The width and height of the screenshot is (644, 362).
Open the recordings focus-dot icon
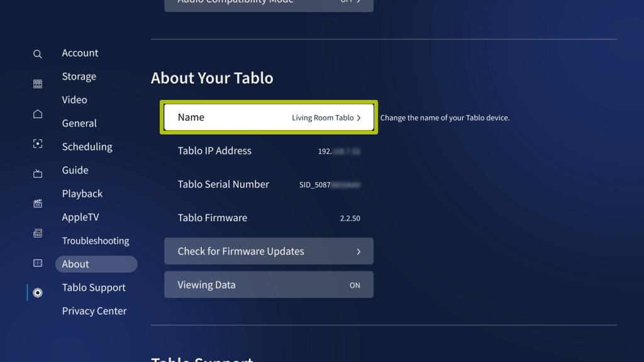37,144
